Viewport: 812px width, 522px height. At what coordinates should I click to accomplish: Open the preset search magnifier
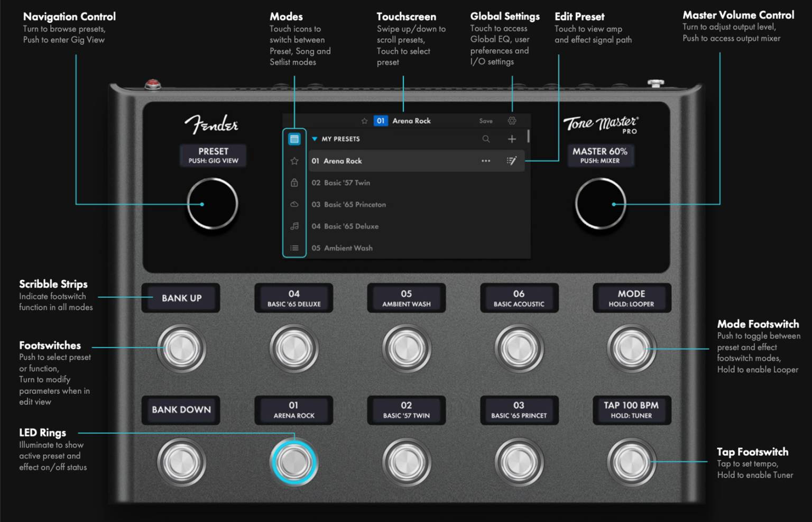click(x=486, y=139)
